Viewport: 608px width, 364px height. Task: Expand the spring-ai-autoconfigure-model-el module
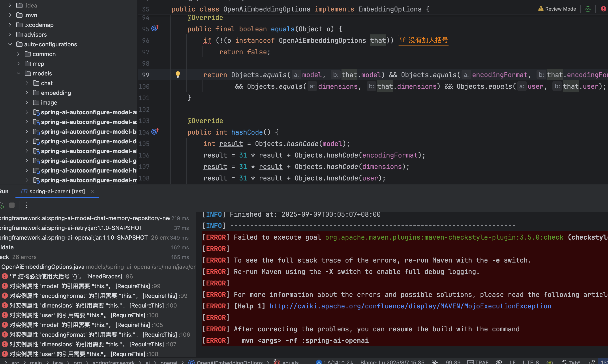(x=27, y=151)
